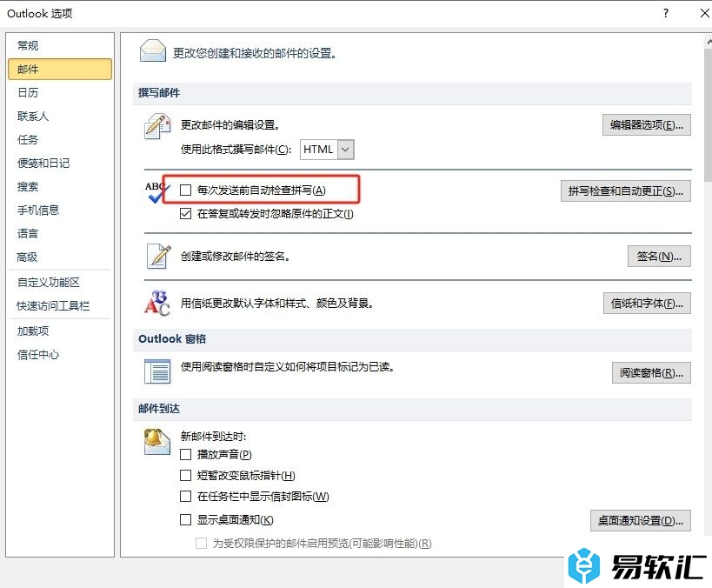Screen dimensions: 712x588
Task: Click Outlook 窗格 section heading
Action: pos(172,339)
